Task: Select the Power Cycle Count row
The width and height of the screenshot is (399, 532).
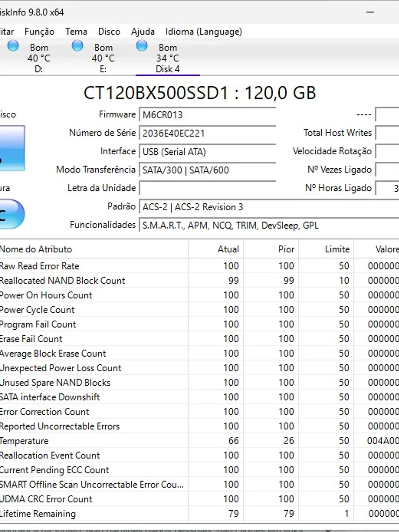Action: pos(199,310)
